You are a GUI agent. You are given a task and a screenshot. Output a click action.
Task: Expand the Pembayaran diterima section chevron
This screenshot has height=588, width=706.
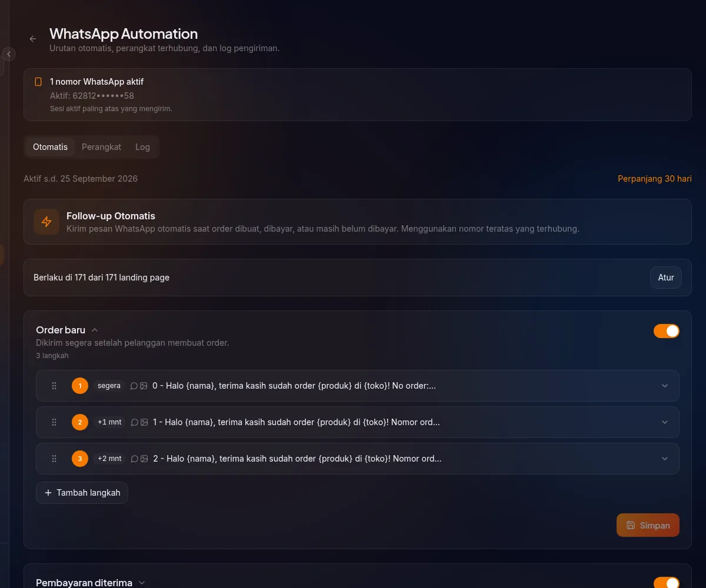tap(142, 583)
